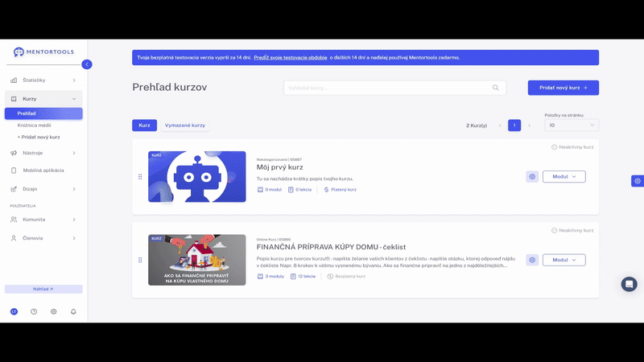Open the help question mark icon

[x=34, y=311]
